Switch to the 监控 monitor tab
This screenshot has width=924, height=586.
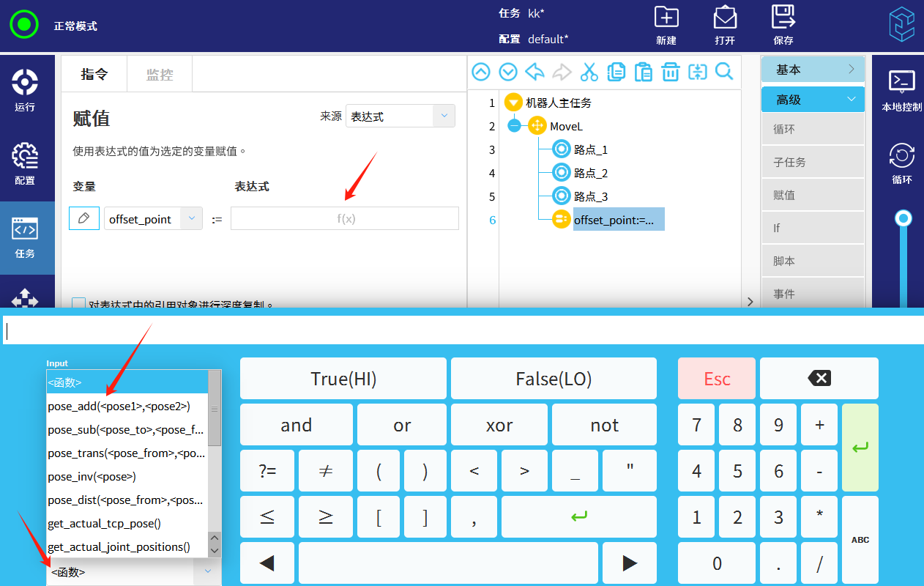160,74
